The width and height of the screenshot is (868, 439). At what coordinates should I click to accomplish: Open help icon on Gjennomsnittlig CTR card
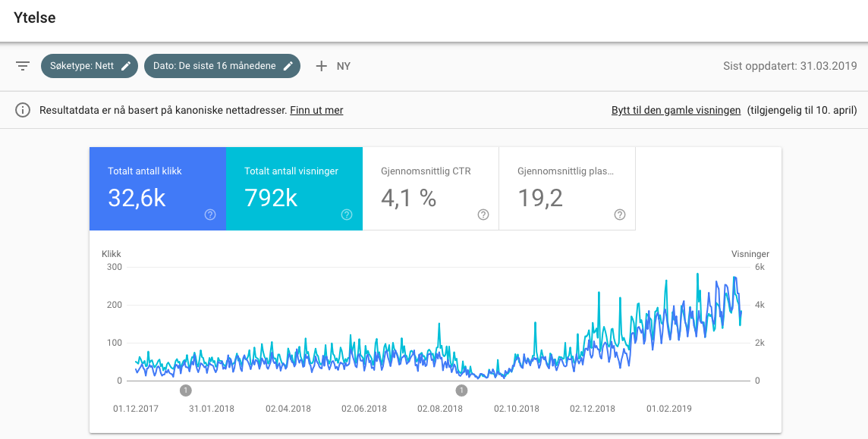483,215
